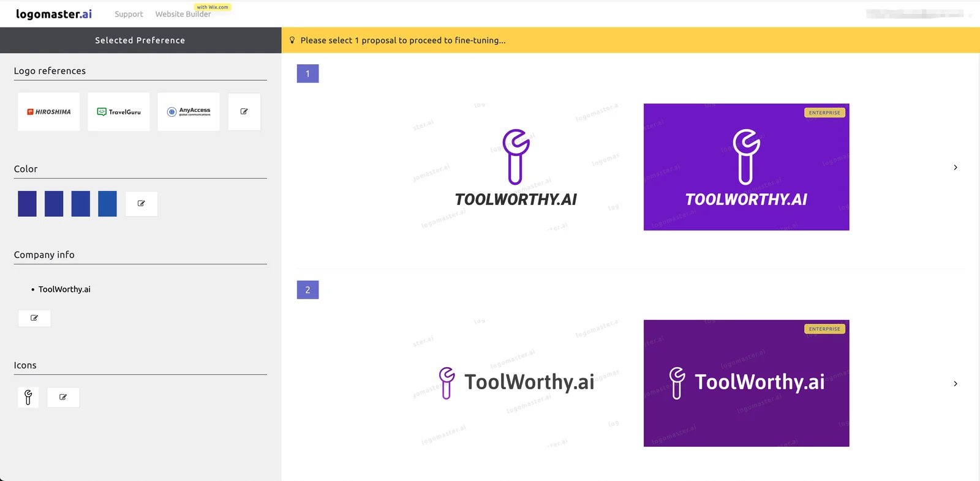This screenshot has height=481, width=980.
Task: Click the logomaster.ai home logo
Action: point(54,13)
